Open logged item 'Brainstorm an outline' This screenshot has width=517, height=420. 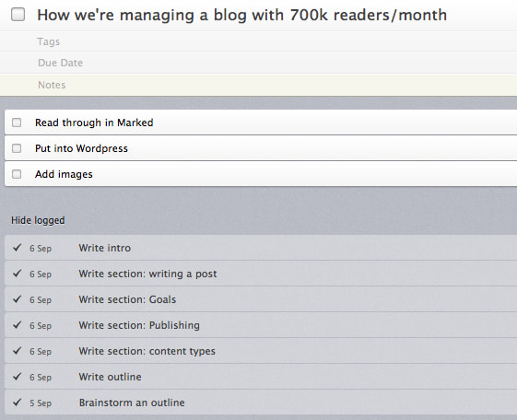tap(261, 402)
